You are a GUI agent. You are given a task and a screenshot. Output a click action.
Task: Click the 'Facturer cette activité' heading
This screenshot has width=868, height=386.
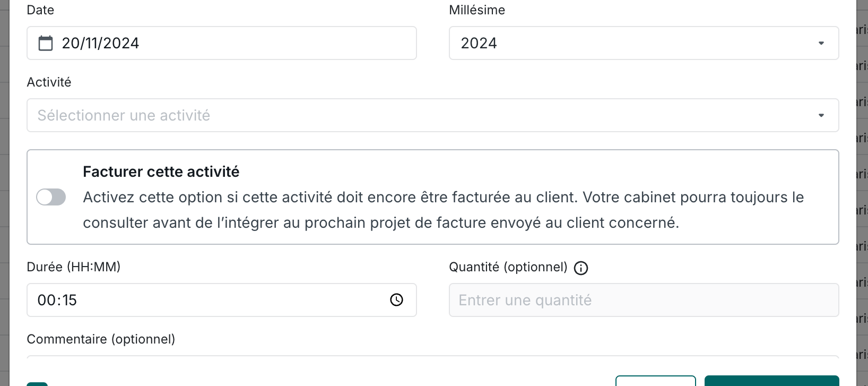(x=161, y=171)
